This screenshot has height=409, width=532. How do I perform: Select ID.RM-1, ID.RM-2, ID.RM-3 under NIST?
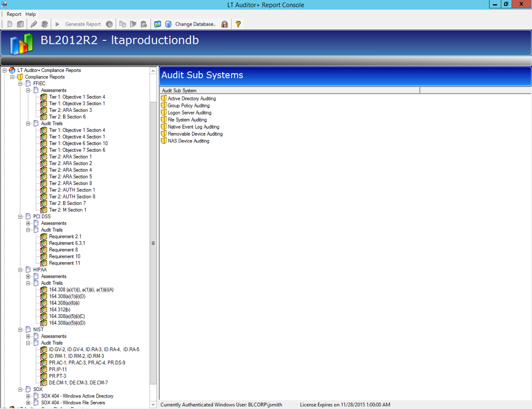pos(76,356)
